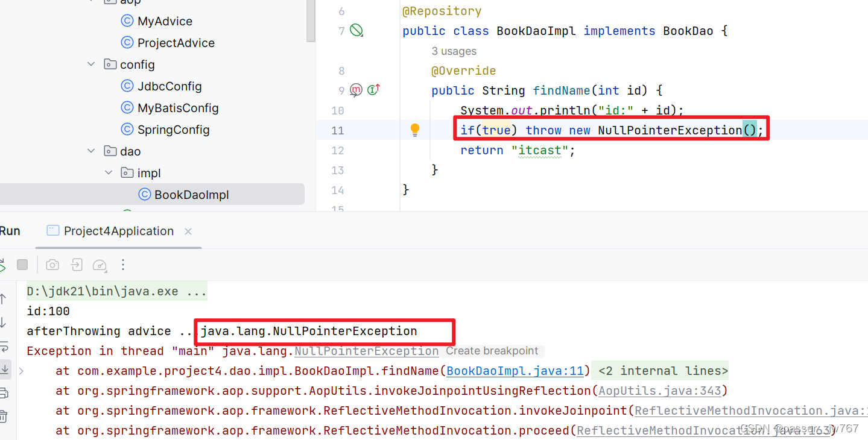Screen dimensions: 868x440
Task: Close the Project4Application run tab
Action: [x=188, y=231]
